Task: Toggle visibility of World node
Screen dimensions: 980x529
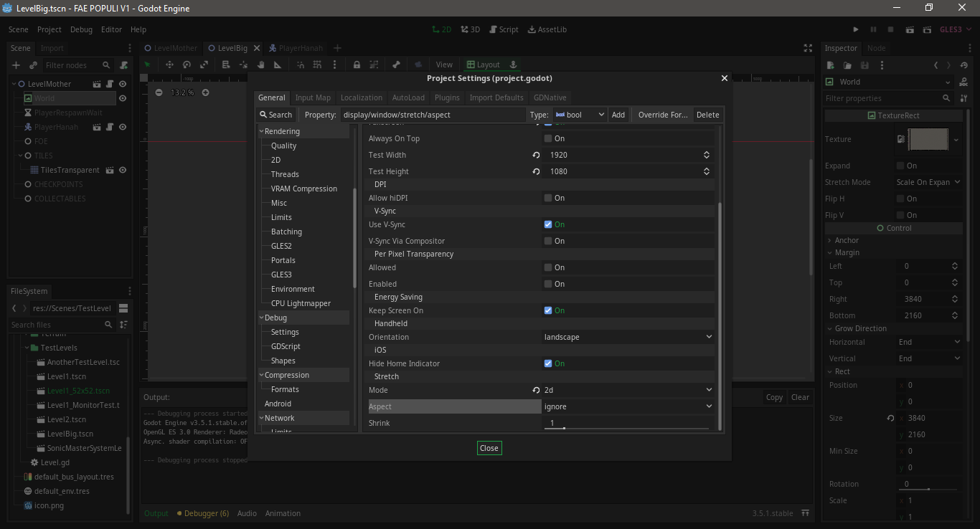Action: click(123, 98)
